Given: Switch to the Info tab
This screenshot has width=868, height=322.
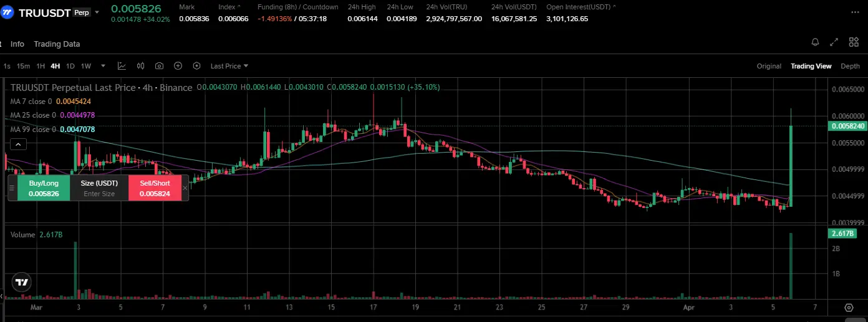Looking at the screenshot, I should 17,44.
